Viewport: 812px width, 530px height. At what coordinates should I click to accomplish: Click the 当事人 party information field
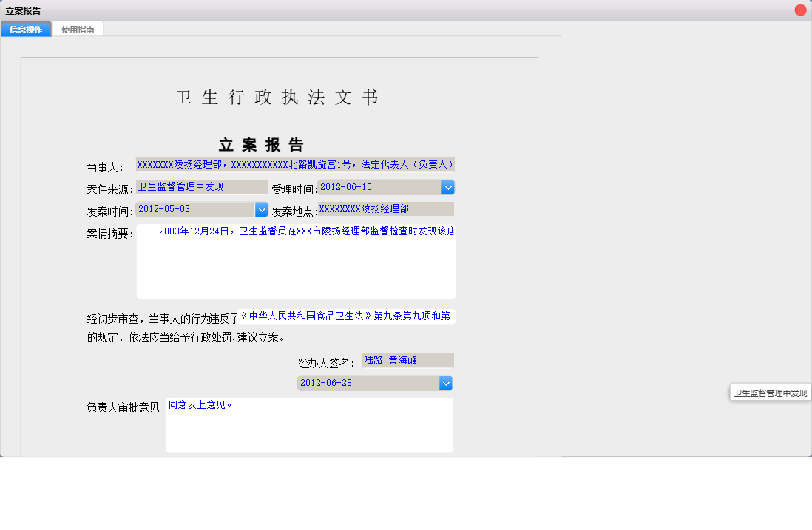[x=295, y=164]
